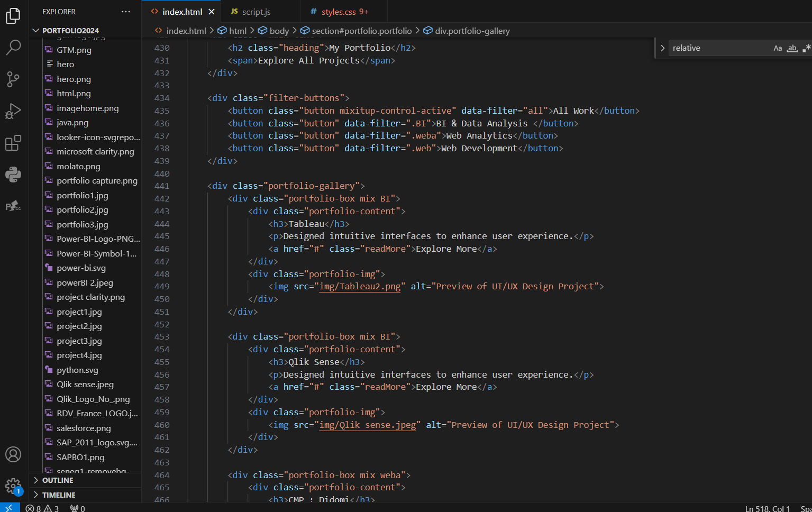Open the Search view in activity bar

point(13,48)
